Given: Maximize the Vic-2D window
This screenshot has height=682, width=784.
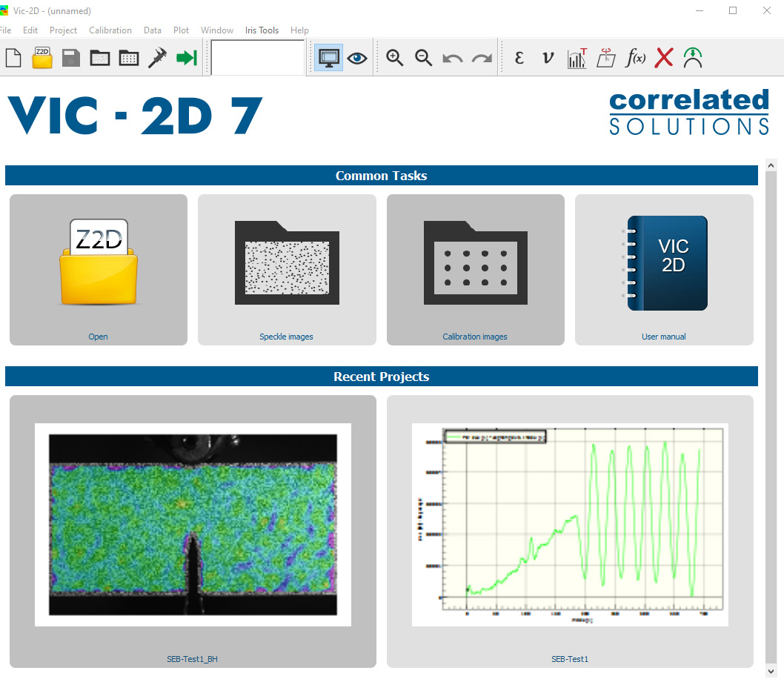Looking at the screenshot, I should [733, 10].
